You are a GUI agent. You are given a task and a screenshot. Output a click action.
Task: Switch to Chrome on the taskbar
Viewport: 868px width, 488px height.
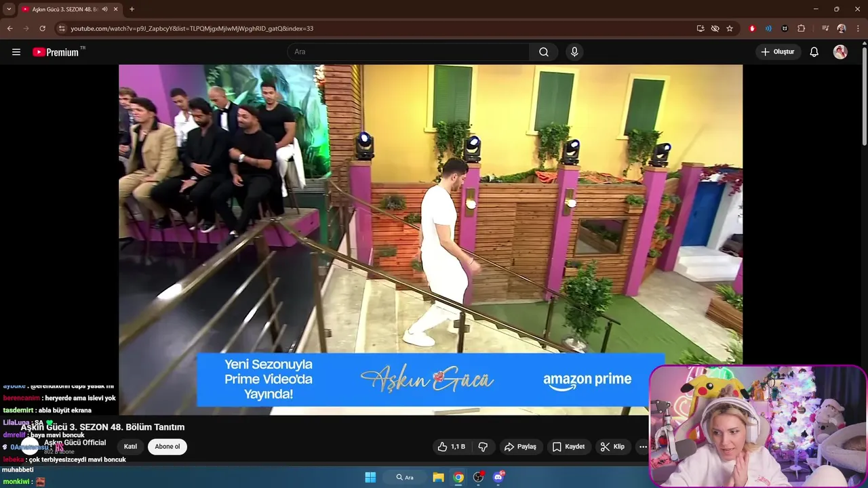459,477
